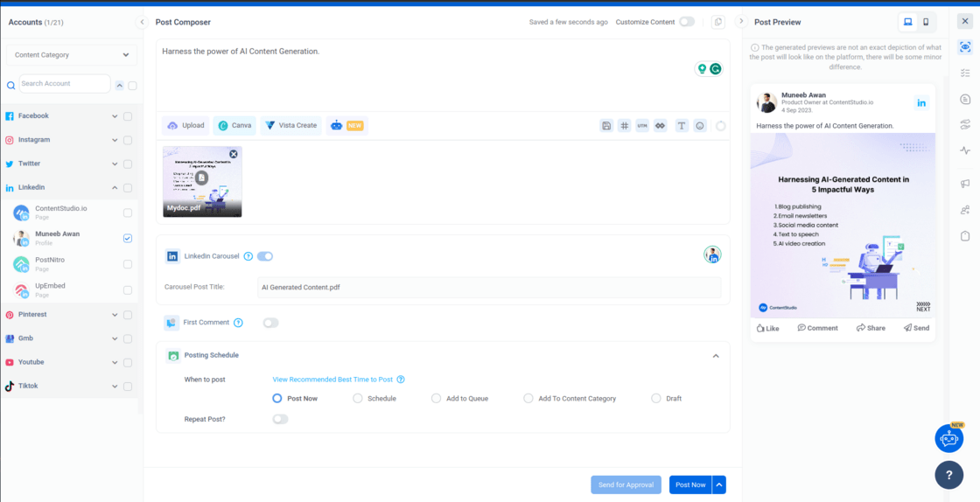Open View Recommended Best Time to Post link
The height and width of the screenshot is (502, 980).
point(332,380)
